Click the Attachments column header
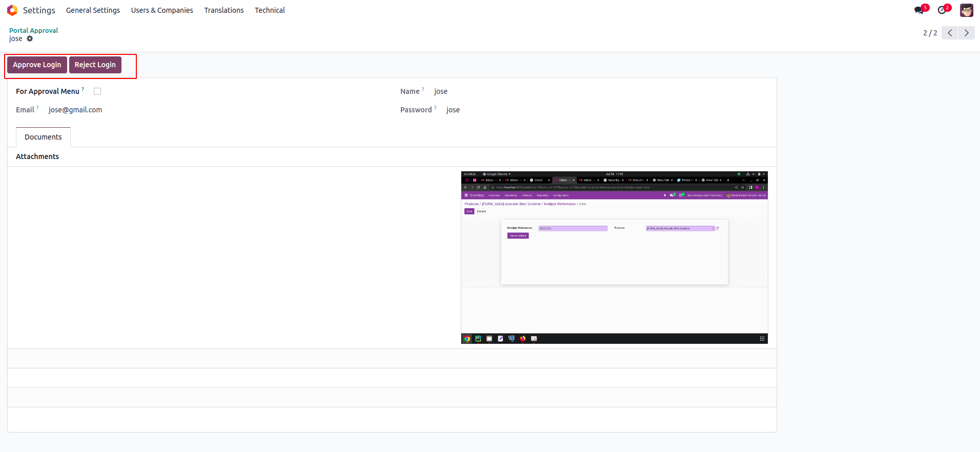The height and width of the screenshot is (452, 980). (x=37, y=156)
